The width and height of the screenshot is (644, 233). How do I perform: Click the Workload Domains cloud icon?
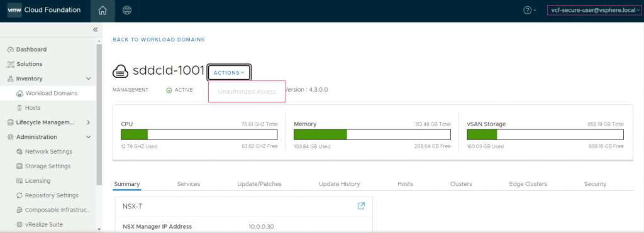click(19, 94)
